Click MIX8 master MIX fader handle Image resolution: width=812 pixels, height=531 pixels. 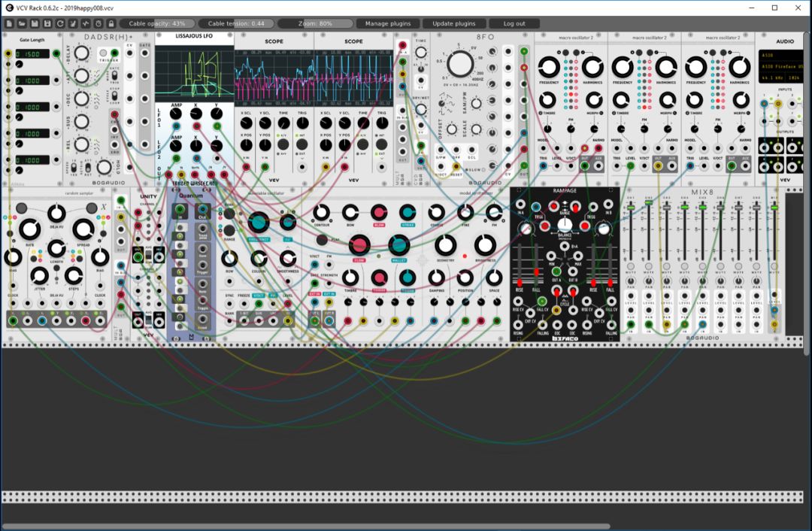pyautogui.click(x=774, y=208)
